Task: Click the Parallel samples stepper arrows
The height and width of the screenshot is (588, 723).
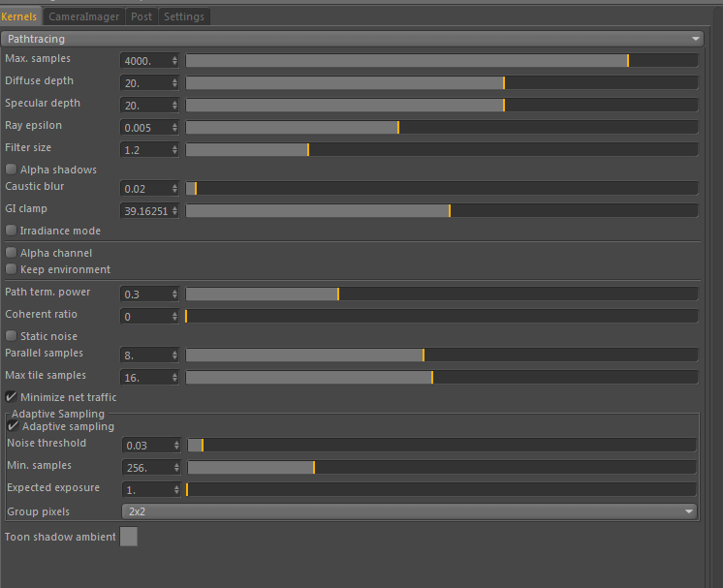Action: (x=174, y=355)
